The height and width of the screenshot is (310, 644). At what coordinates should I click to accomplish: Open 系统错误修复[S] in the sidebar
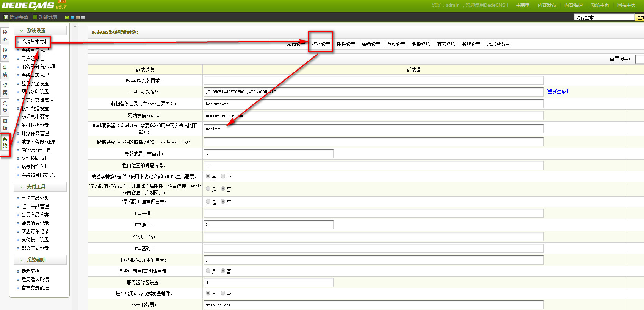[38, 175]
